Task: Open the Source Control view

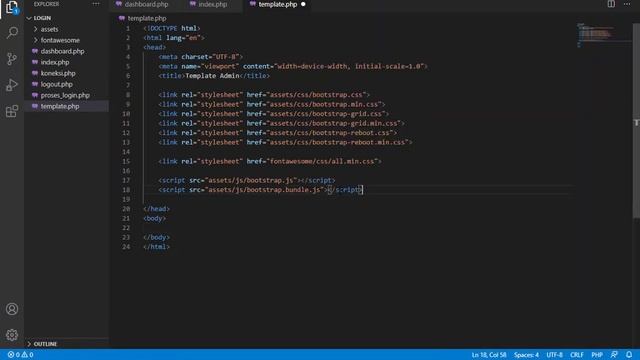Action: pos(12,59)
